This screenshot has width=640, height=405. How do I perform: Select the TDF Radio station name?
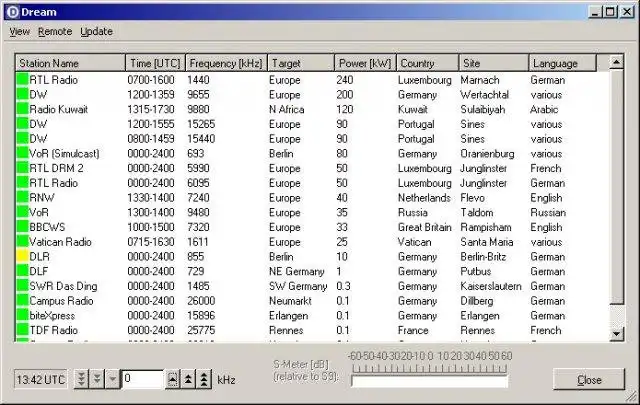tap(53, 330)
